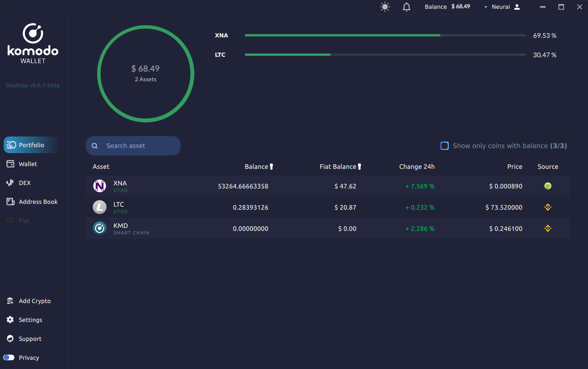This screenshot has width=588, height=369.
Task: Open the Address Book section
Action: click(38, 202)
